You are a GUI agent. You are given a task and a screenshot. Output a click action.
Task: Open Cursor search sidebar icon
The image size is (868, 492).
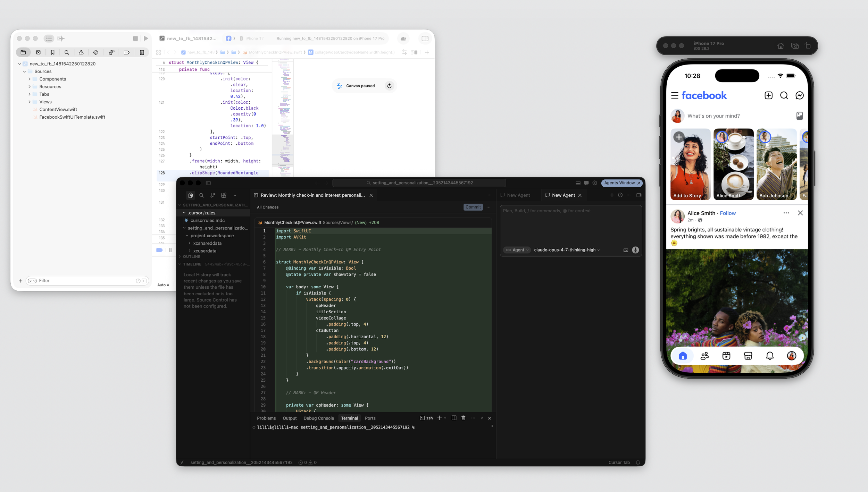click(x=201, y=195)
